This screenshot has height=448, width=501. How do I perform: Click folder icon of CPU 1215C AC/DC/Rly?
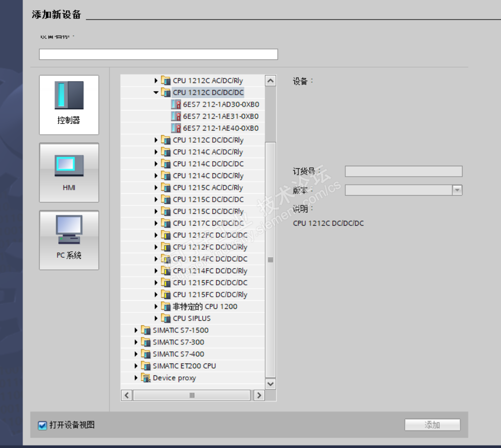point(166,188)
